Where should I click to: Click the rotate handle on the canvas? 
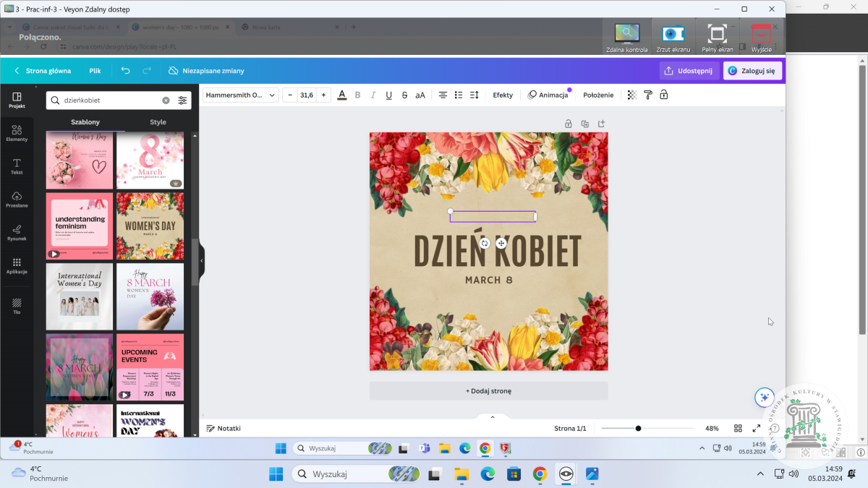(485, 244)
